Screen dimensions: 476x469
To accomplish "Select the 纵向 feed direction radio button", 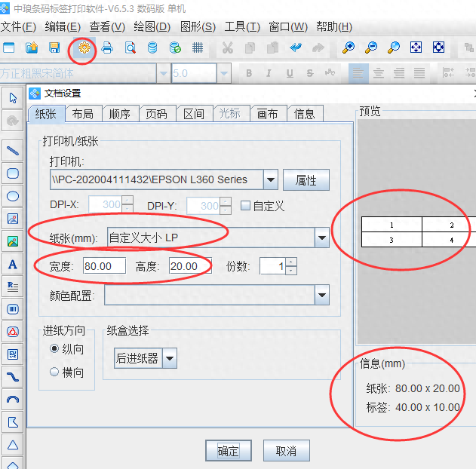I will click(x=54, y=349).
